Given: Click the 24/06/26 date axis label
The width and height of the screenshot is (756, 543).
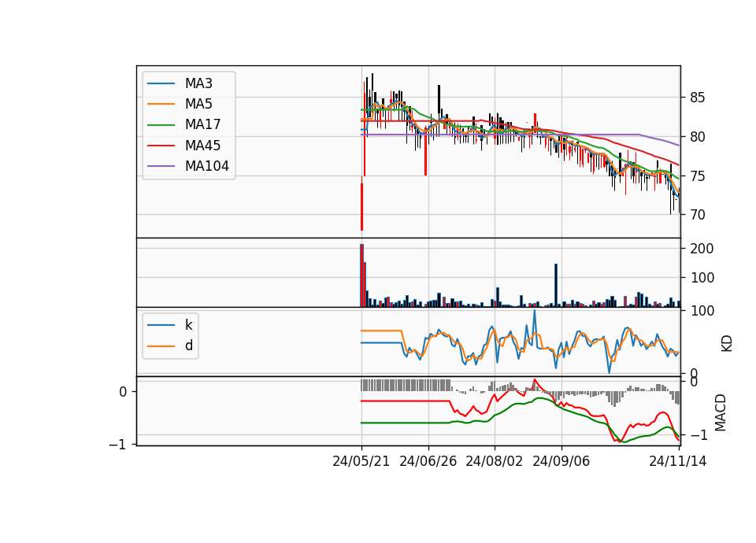Looking at the screenshot, I should click(x=428, y=461).
